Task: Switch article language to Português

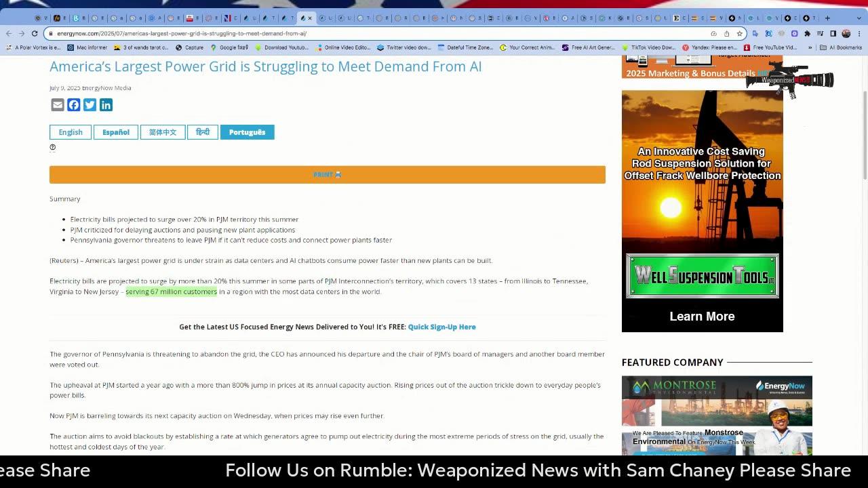Action: coord(247,132)
